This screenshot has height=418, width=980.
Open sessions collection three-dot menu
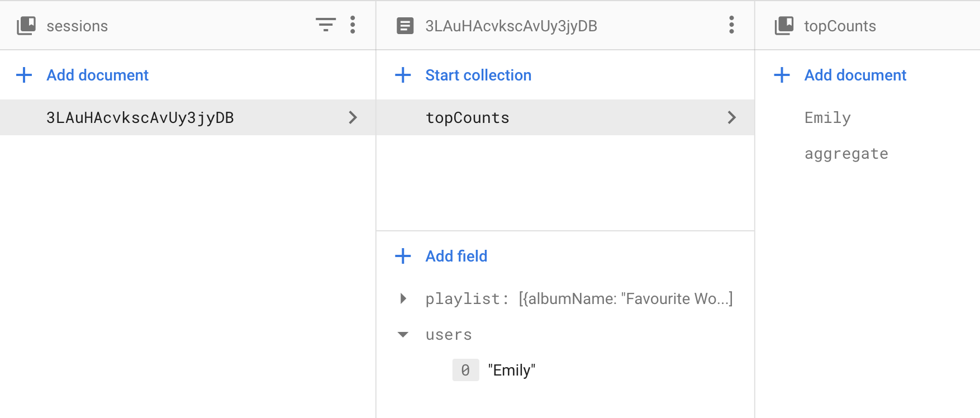tap(353, 25)
